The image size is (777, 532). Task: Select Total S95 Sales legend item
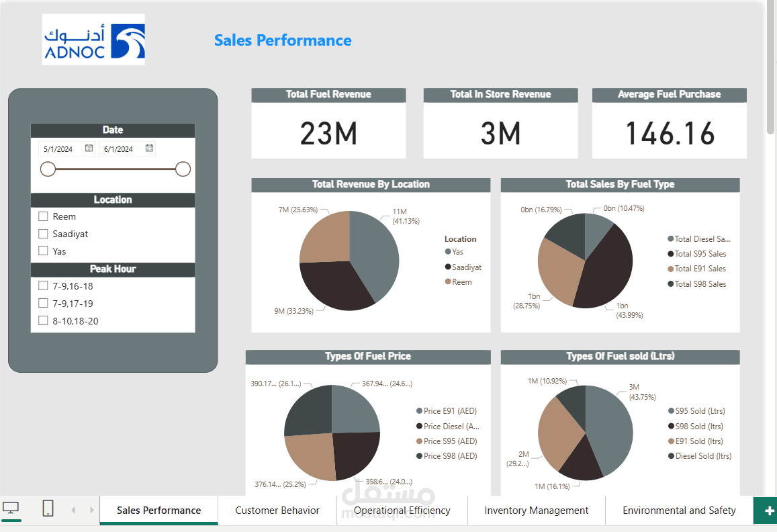(x=696, y=254)
